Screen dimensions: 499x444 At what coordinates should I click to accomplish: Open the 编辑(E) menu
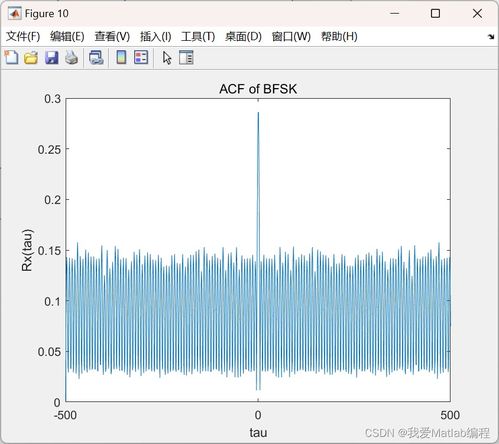(67, 36)
